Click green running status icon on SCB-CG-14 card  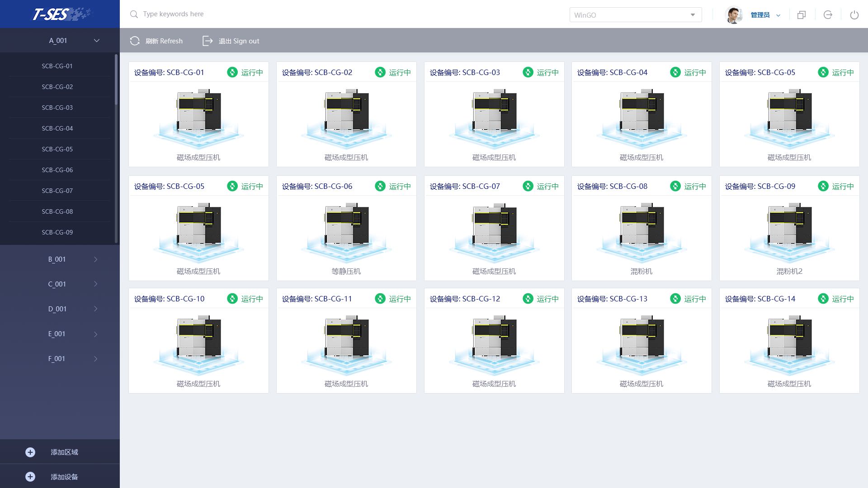coord(823,299)
